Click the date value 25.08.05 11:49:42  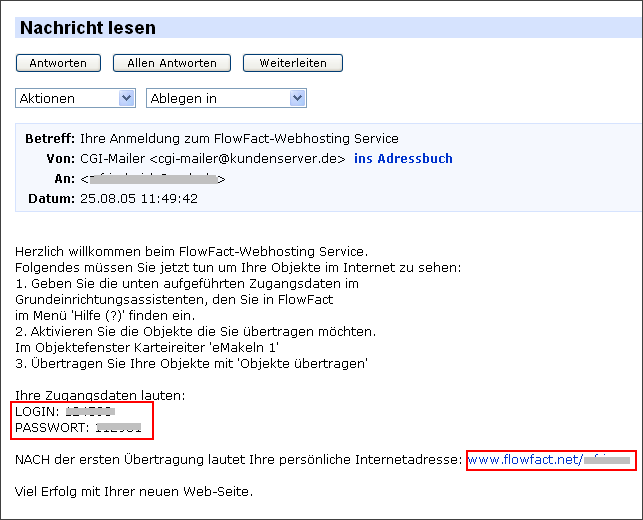pos(139,199)
